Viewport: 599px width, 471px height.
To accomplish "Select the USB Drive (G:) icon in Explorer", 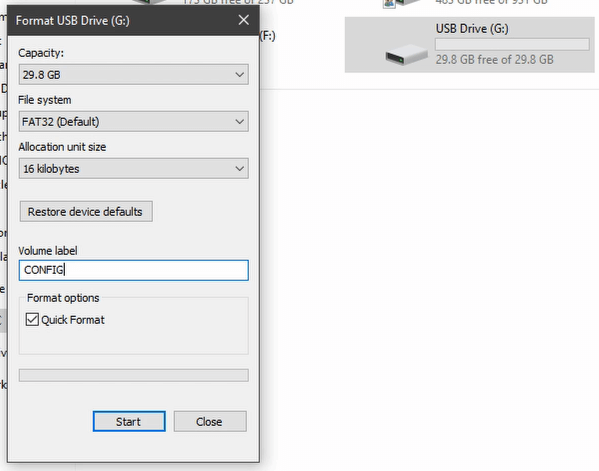I will coord(406,55).
